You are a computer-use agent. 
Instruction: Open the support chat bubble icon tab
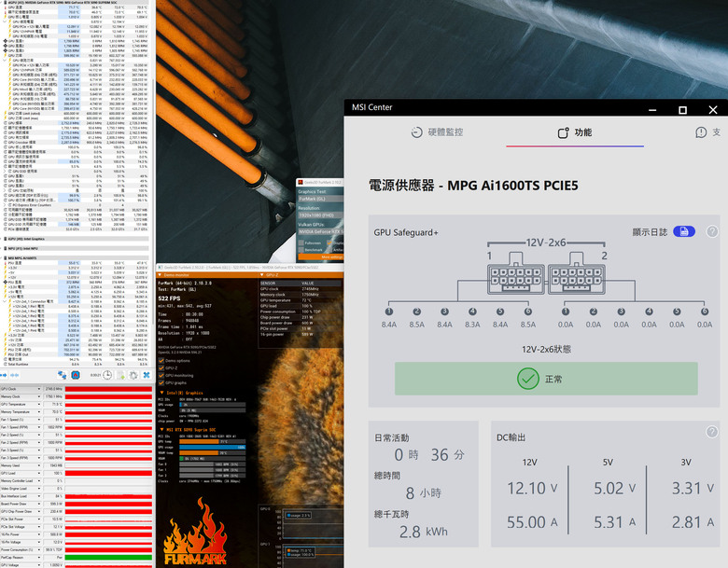[701, 132]
